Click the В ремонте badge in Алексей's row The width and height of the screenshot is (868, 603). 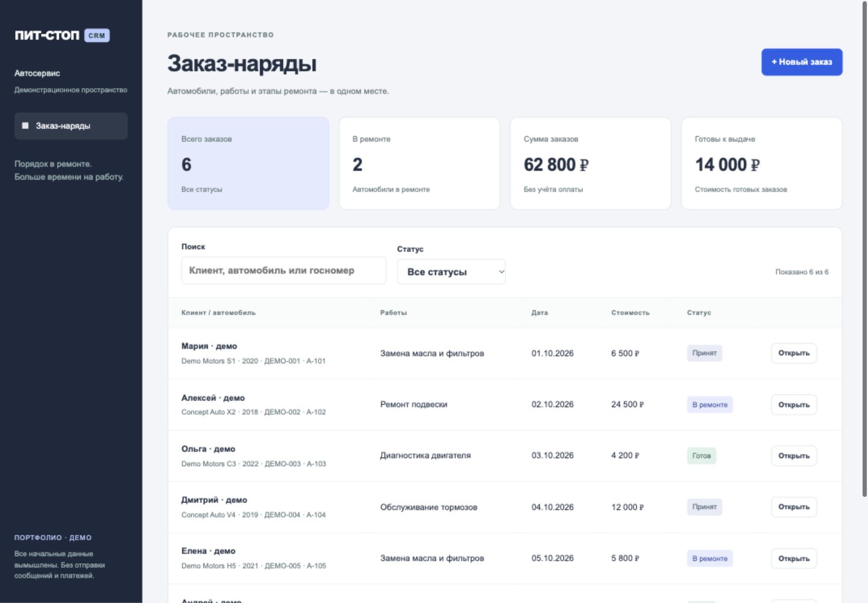(x=710, y=405)
